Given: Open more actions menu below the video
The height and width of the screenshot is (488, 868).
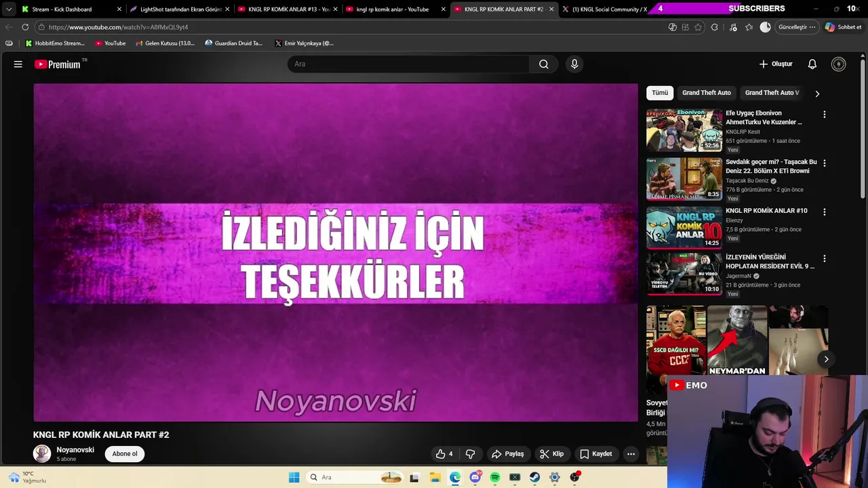Looking at the screenshot, I should 631,454.
